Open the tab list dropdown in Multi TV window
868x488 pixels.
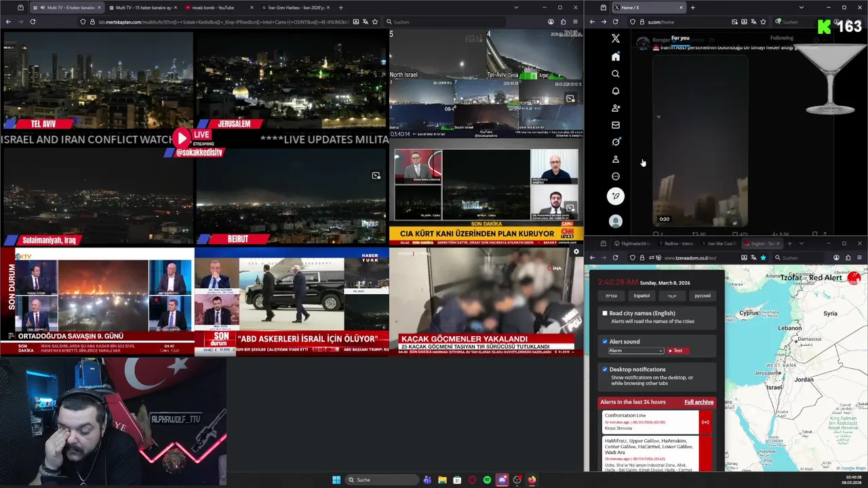[515, 7]
